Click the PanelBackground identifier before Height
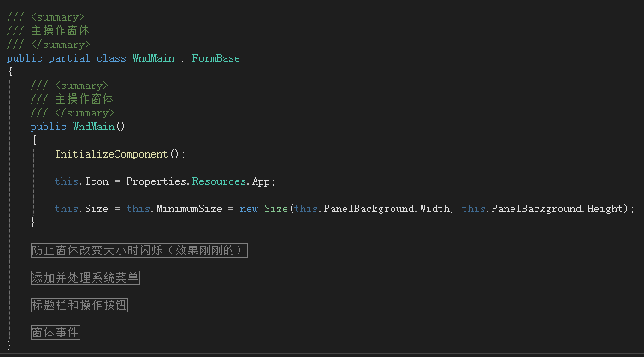 (x=536, y=209)
